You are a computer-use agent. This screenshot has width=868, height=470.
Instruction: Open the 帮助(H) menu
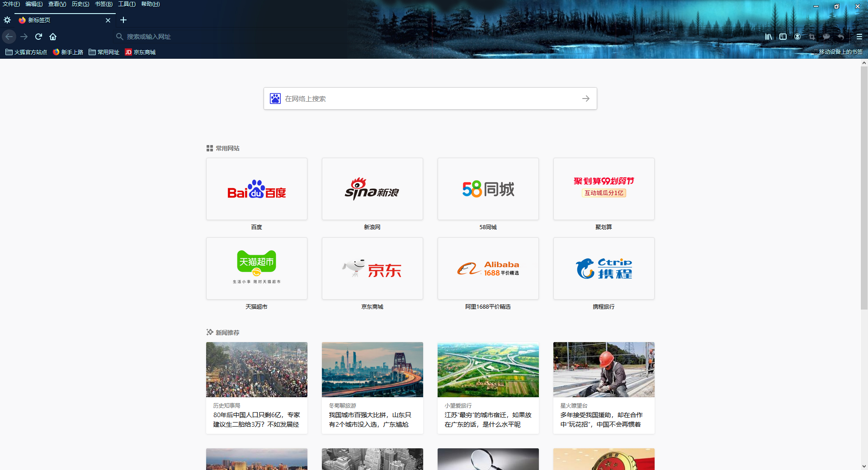point(150,4)
